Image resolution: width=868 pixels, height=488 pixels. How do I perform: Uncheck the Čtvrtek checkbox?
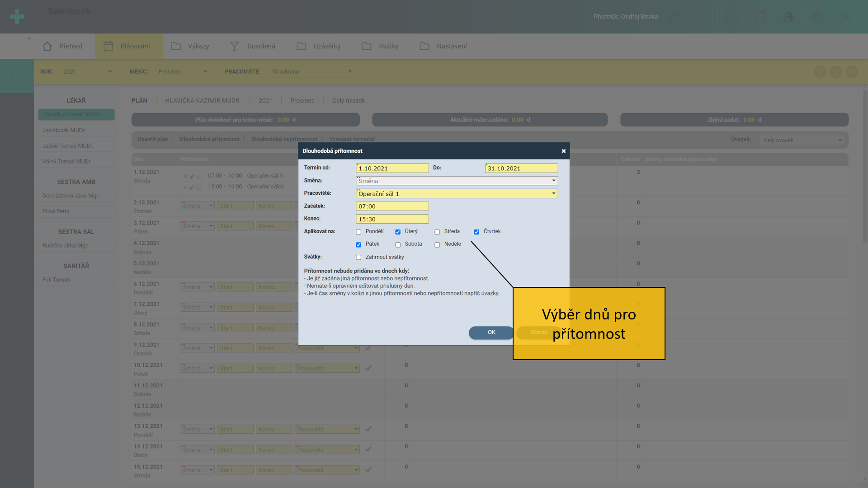tap(476, 232)
